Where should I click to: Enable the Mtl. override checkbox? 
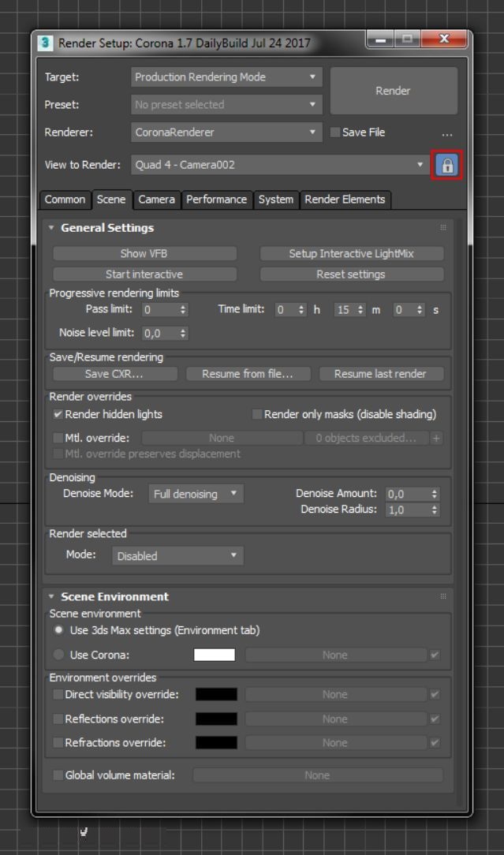click(58, 438)
